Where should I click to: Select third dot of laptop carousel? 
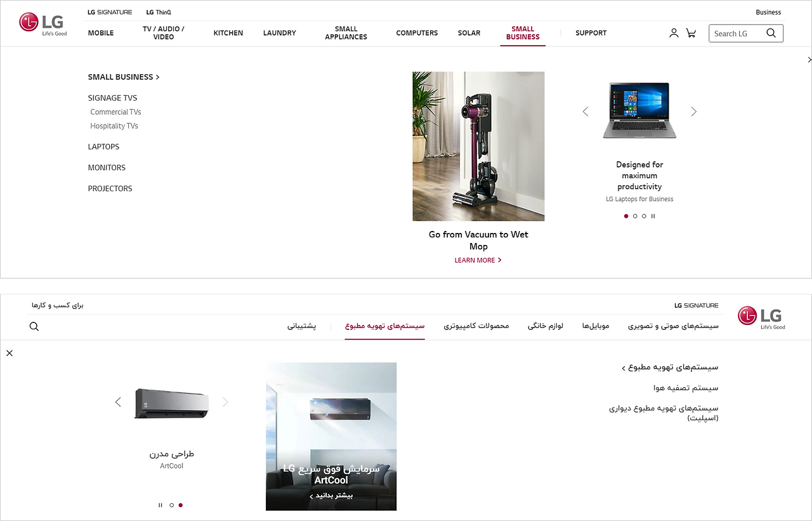[644, 216]
